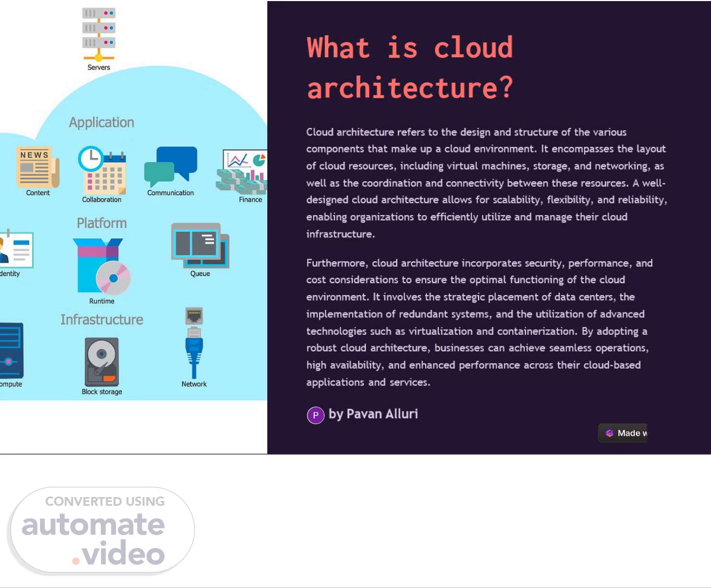Click the Runtime box and disc icon
The height and width of the screenshot is (588, 711).
[x=102, y=266]
